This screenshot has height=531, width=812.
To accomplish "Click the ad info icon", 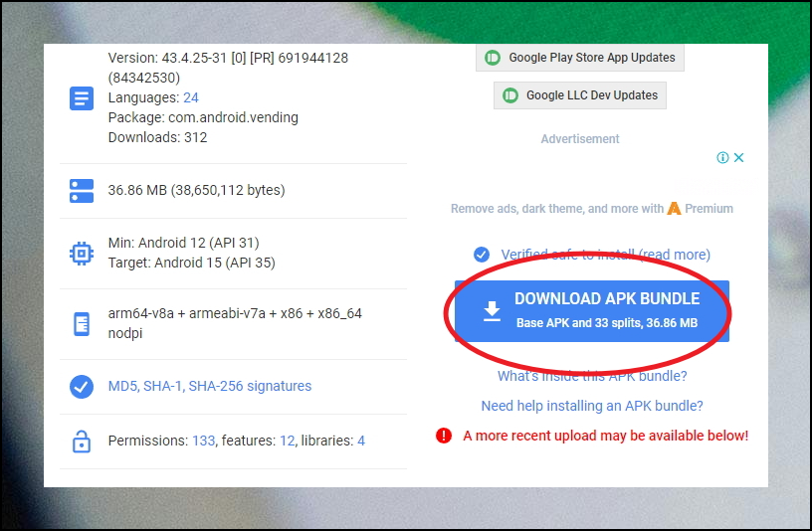I will (x=722, y=157).
